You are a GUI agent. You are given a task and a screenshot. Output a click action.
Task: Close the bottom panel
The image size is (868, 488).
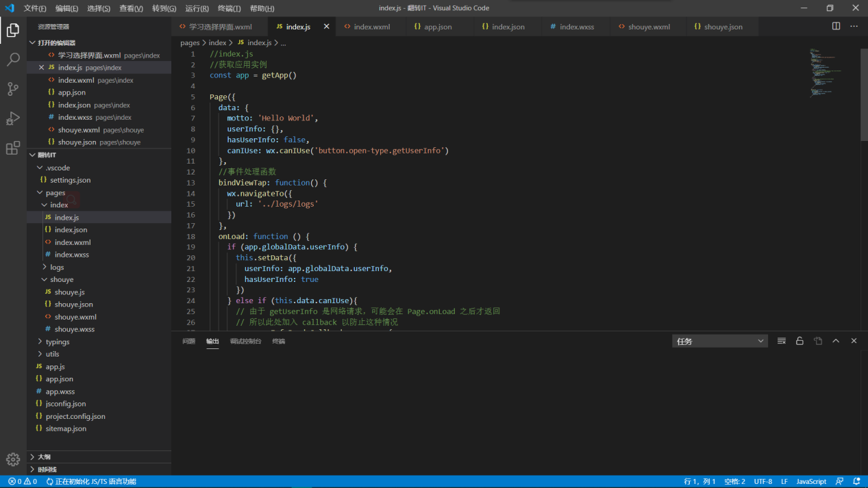pyautogui.click(x=854, y=341)
